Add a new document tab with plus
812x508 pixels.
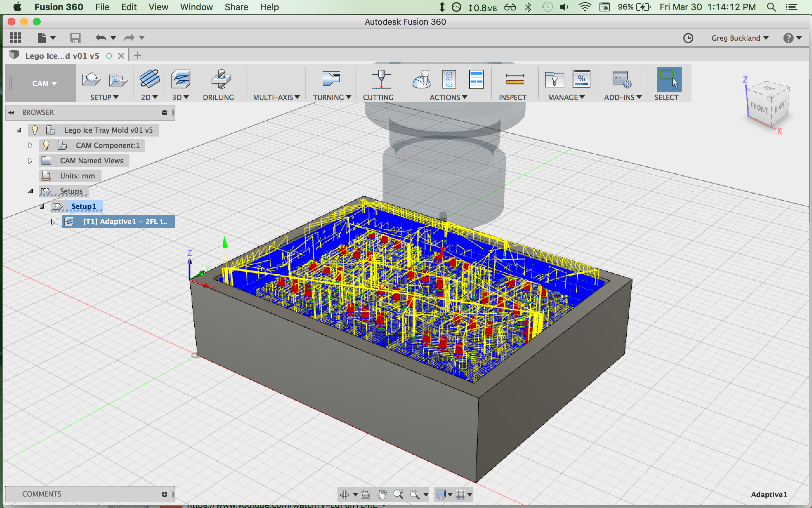click(x=138, y=56)
